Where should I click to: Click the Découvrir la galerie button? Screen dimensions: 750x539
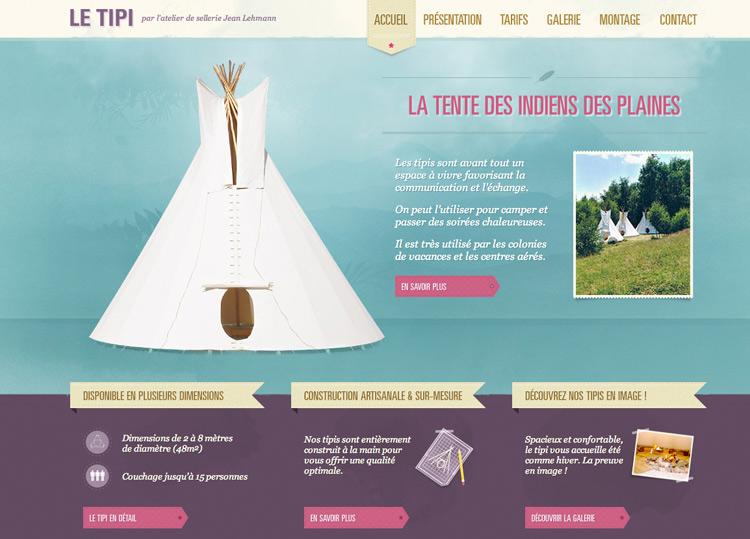577,517
